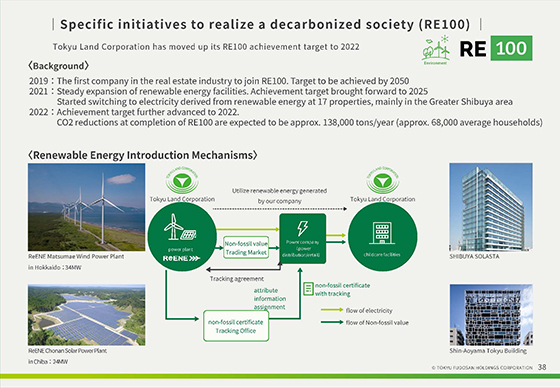This screenshot has width=560, height=388.
Task: Click the Shin-Aoyama Tokyu Building caption
Action: point(488,350)
